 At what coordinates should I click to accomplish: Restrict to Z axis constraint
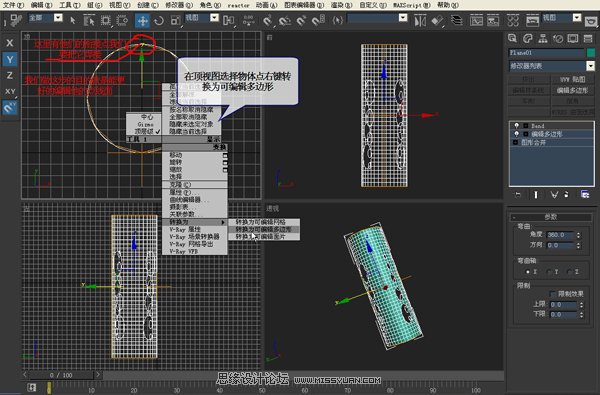10,75
